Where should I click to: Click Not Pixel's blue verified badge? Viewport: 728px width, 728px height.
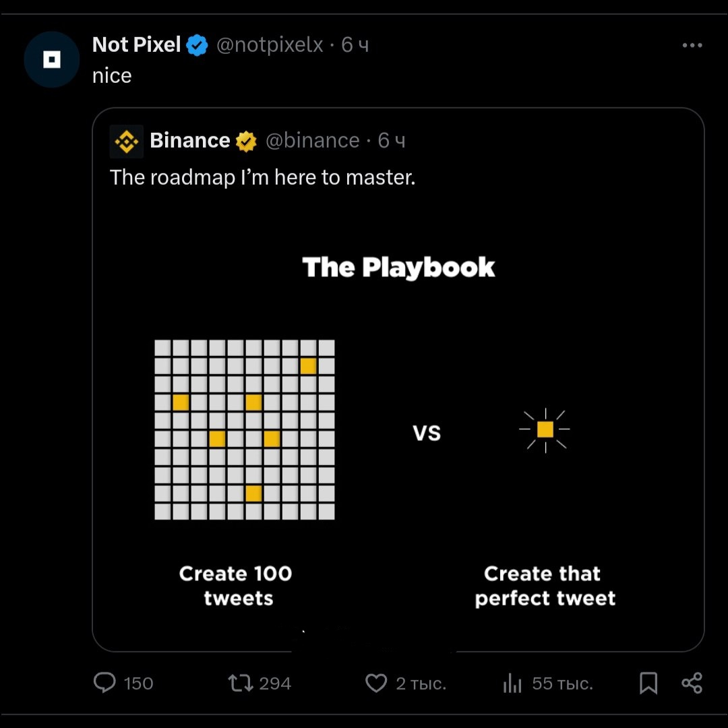point(197,46)
